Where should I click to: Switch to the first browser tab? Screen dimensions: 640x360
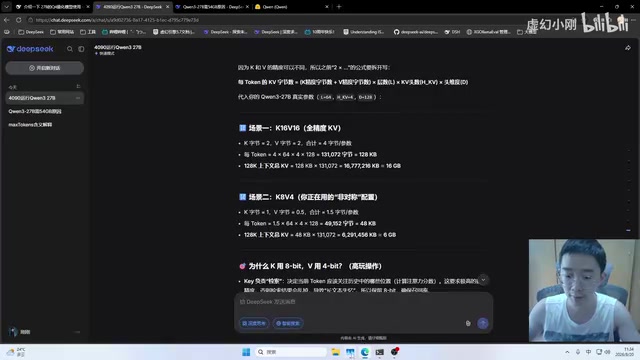[x=52, y=7]
